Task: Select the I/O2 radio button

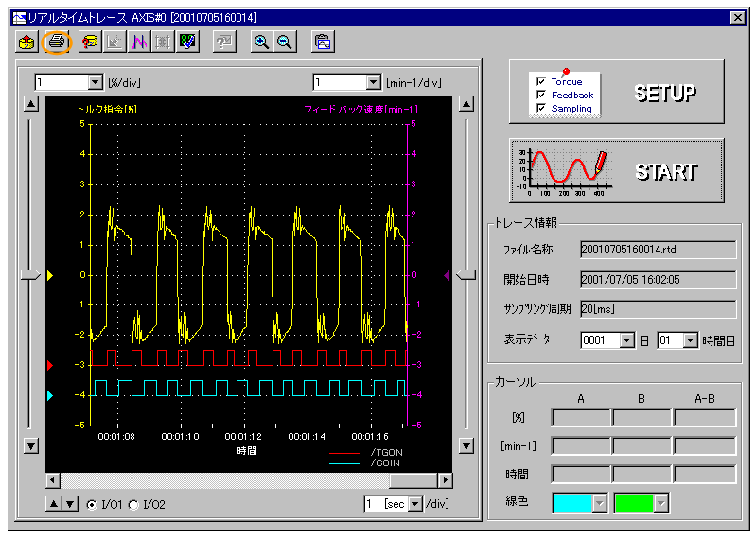Action: click(x=133, y=505)
